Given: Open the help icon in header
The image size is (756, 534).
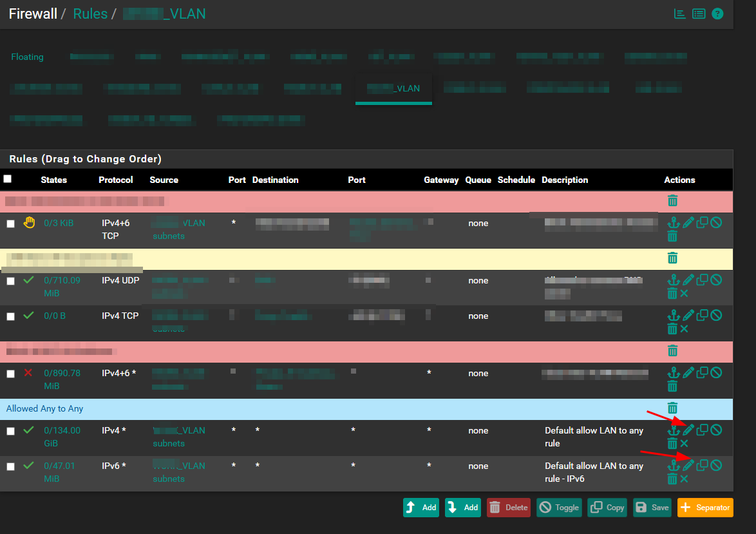Looking at the screenshot, I should (717, 14).
